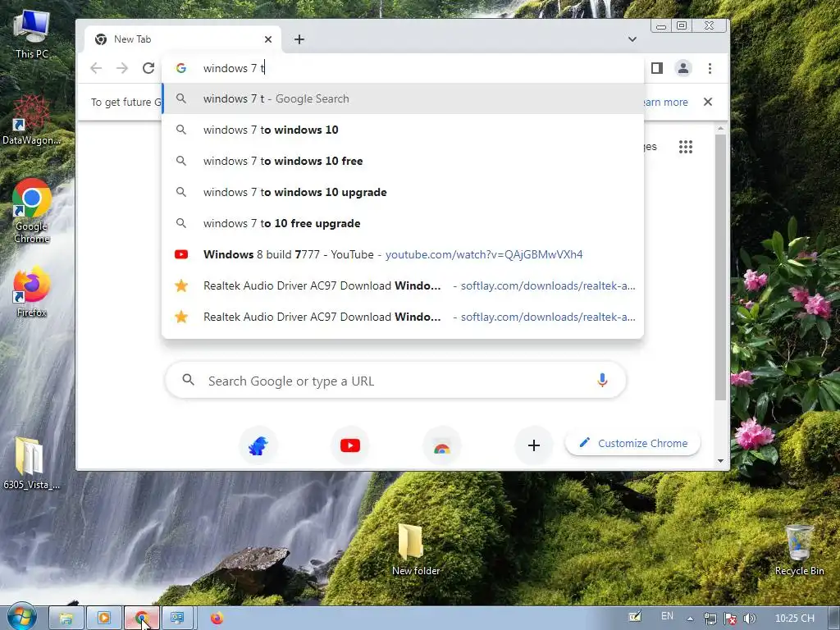
Task: Open the Chrome three-dot menu
Action: (x=710, y=68)
